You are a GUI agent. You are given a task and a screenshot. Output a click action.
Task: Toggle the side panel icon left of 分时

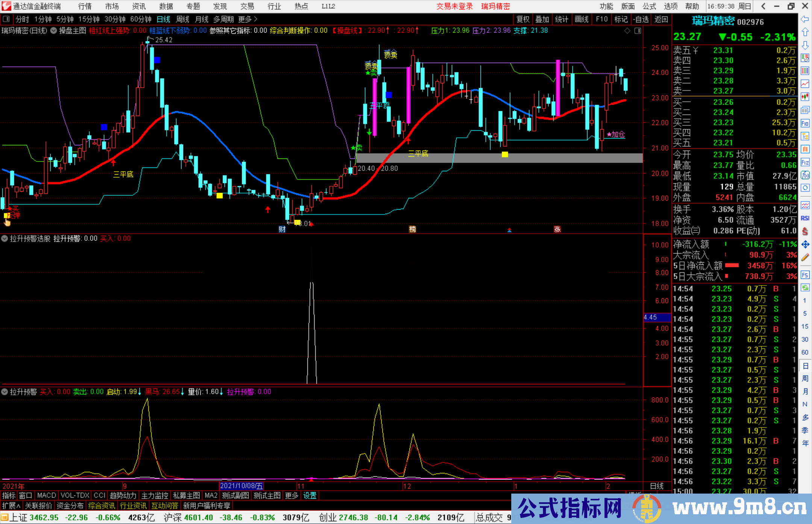(6, 19)
